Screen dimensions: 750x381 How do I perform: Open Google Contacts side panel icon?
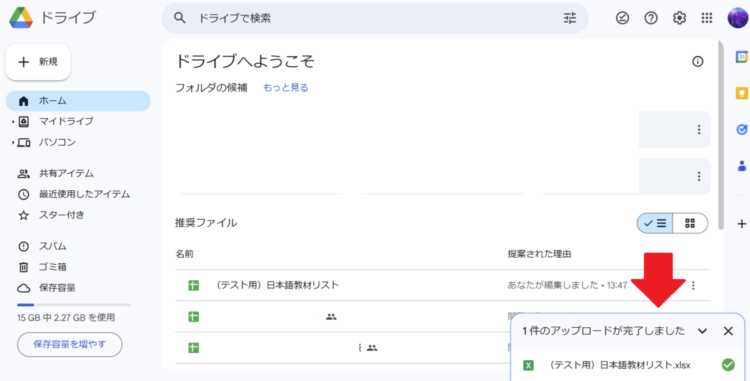pos(741,166)
